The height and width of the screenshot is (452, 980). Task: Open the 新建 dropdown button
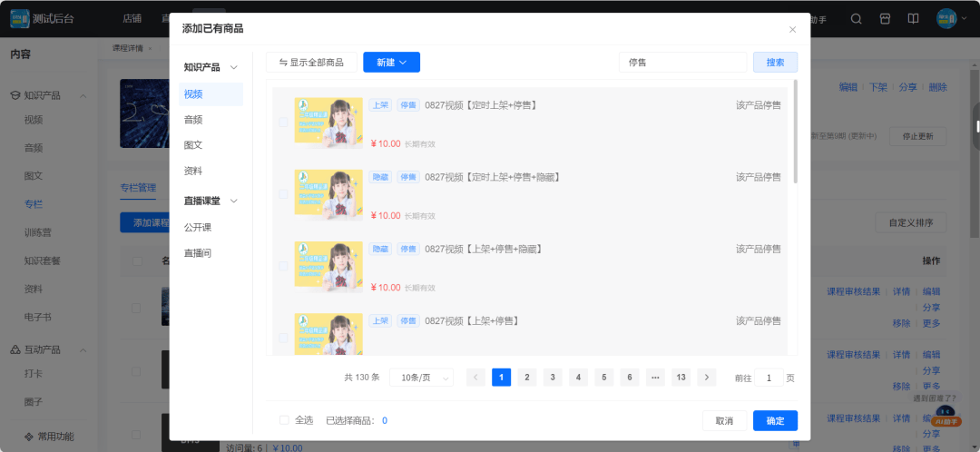tap(391, 63)
